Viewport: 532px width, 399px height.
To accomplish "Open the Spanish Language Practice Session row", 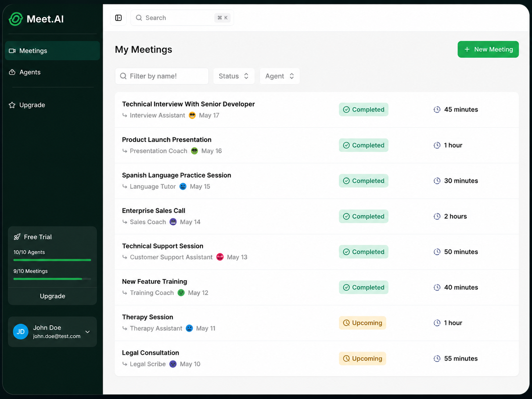I will [317, 181].
